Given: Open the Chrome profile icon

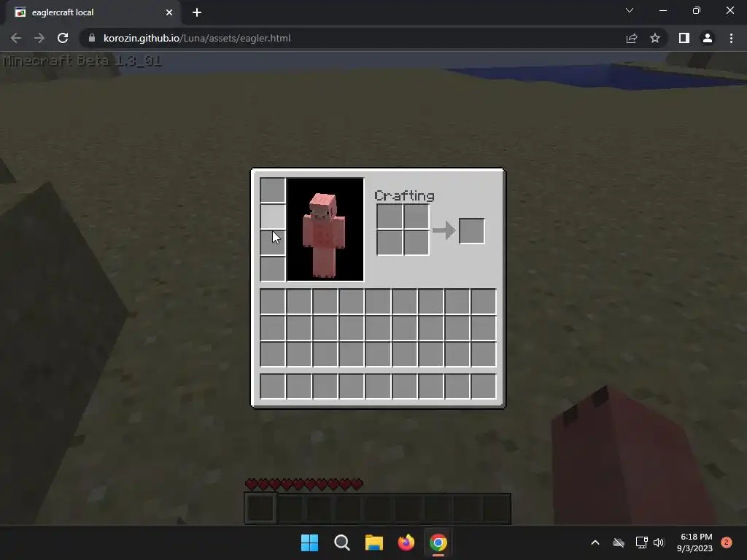Looking at the screenshot, I should pos(708,38).
